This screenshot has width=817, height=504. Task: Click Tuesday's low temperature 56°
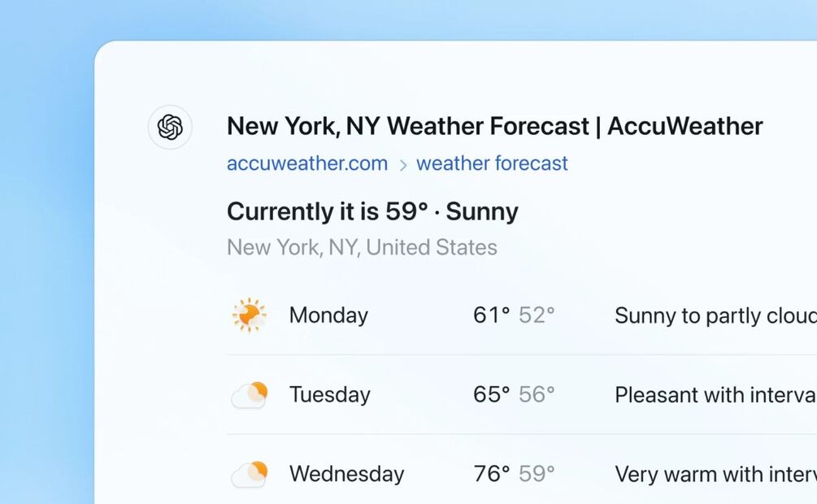point(537,394)
